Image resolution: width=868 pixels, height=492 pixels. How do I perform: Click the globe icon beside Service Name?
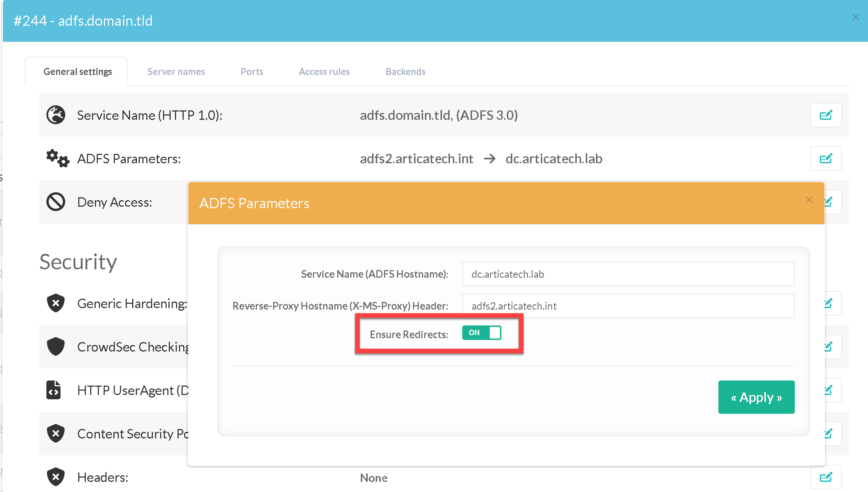(x=56, y=115)
